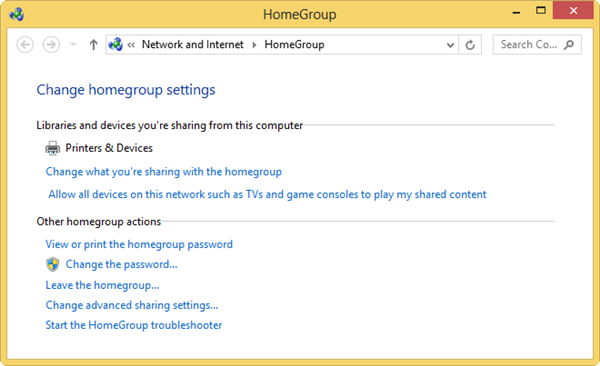Click the HomeGroup icon in address bar
The image size is (600, 366).
[x=115, y=44]
